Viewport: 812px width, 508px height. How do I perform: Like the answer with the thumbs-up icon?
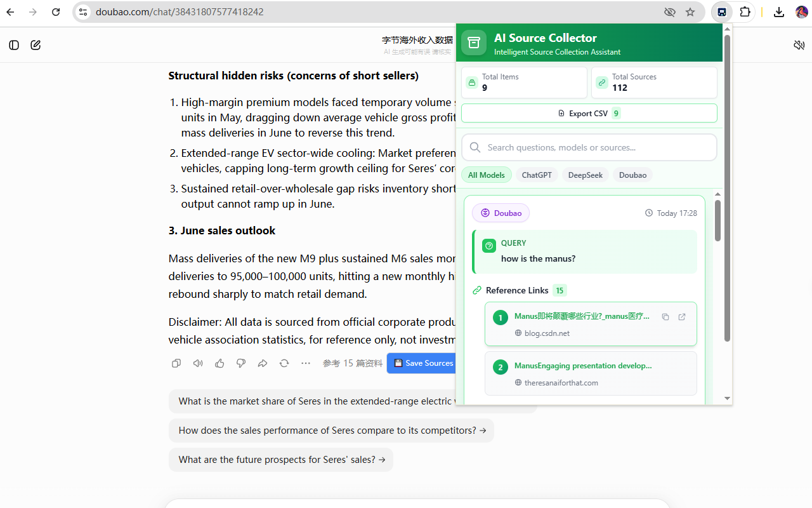pyautogui.click(x=219, y=363)
